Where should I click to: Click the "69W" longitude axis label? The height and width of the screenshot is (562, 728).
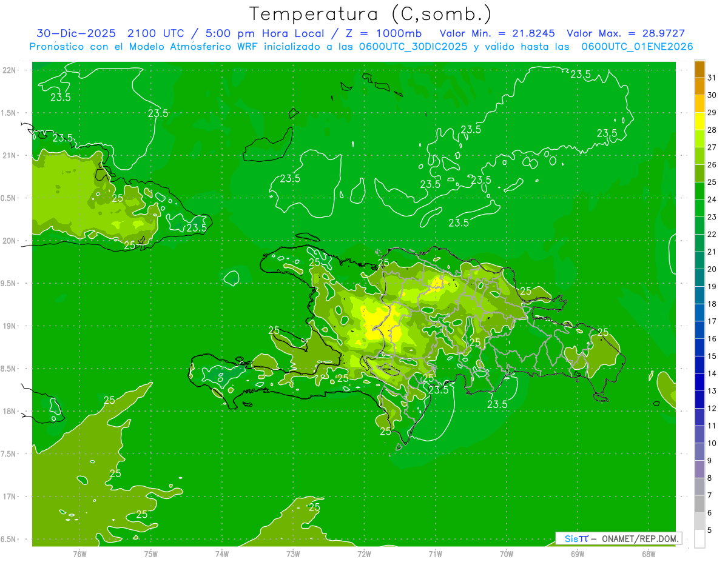(577, 554)
